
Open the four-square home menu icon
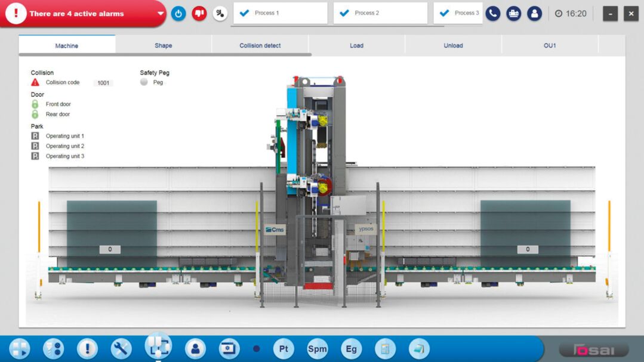click(19, 348)
